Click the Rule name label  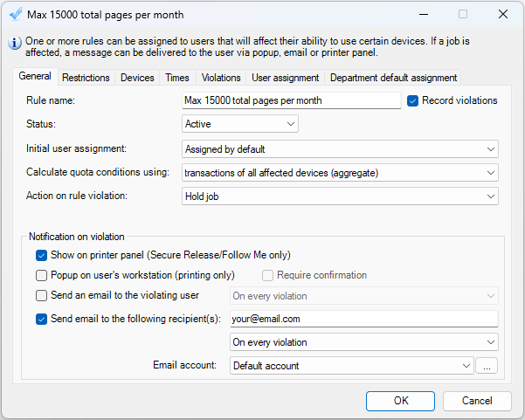point(51,100)
